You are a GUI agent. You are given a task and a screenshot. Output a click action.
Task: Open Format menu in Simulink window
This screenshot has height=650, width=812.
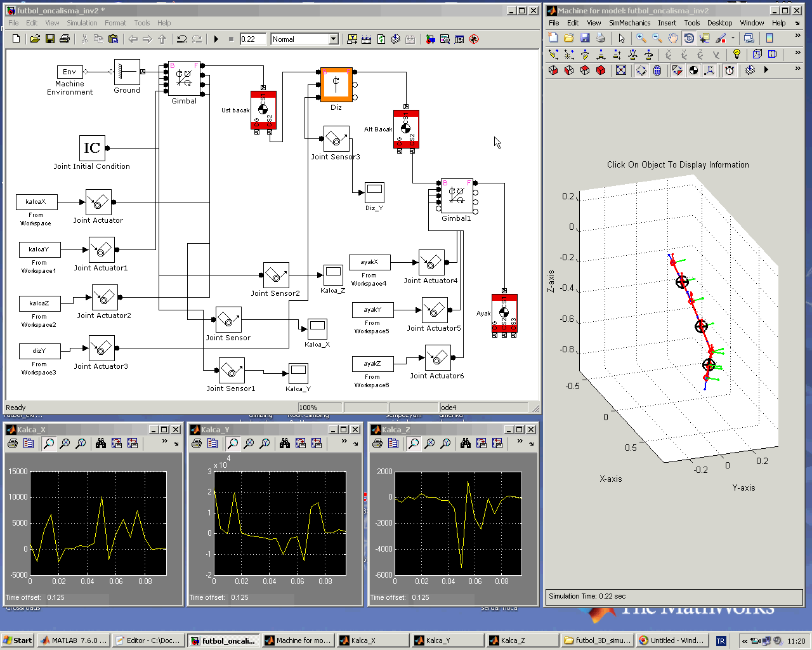click(x=115, y=23)
